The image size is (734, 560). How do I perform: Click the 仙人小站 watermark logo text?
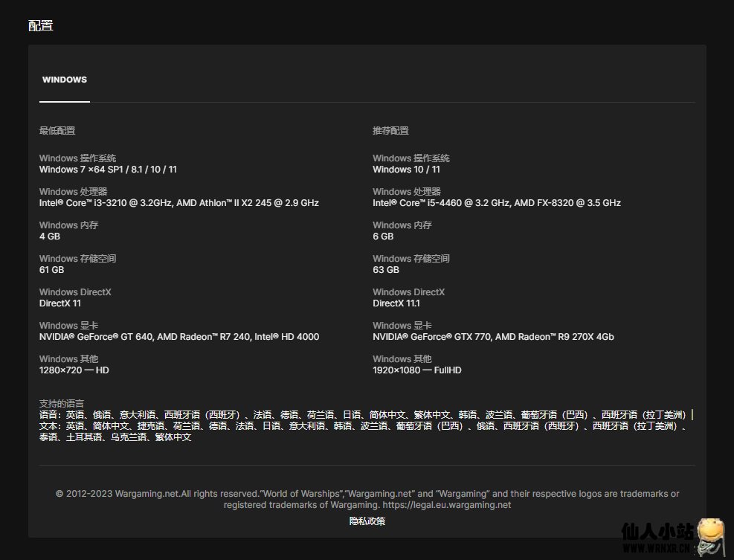pos(657,532)
